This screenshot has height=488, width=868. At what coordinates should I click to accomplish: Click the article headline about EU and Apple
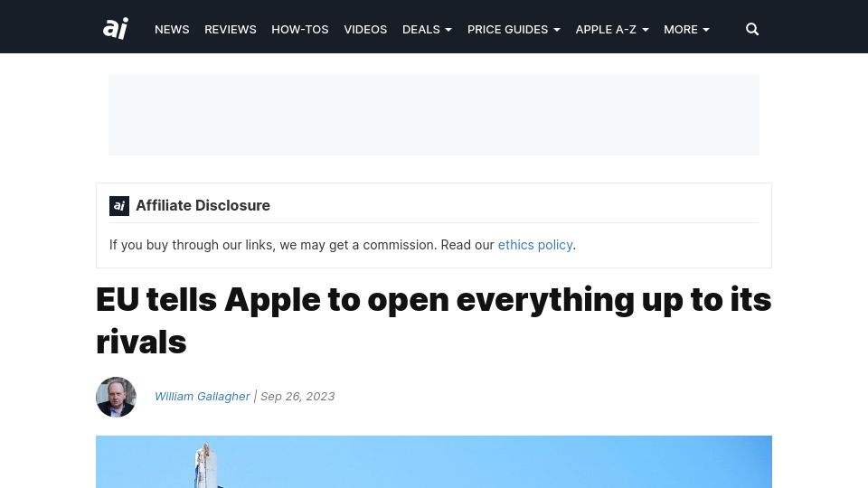coord(433,320)
